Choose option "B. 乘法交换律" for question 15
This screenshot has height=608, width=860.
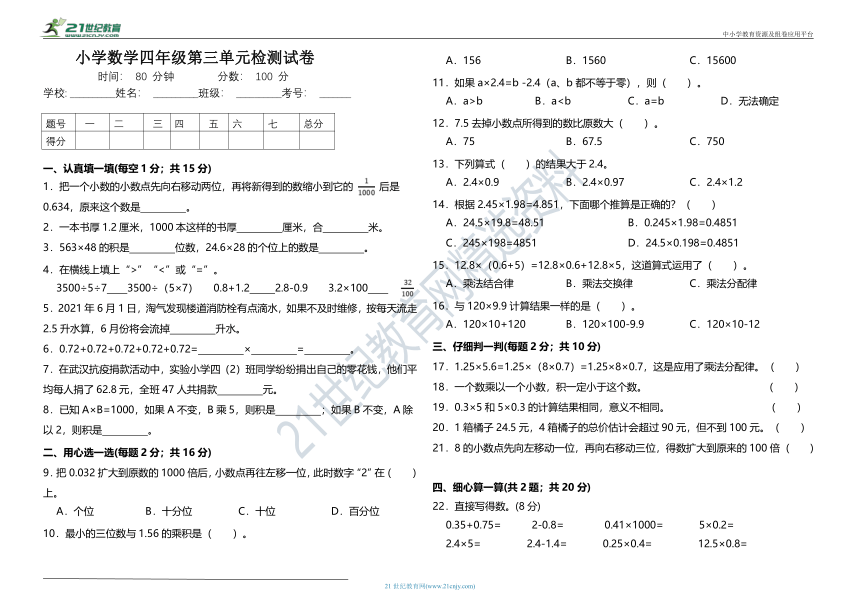[x=599, y=283]
